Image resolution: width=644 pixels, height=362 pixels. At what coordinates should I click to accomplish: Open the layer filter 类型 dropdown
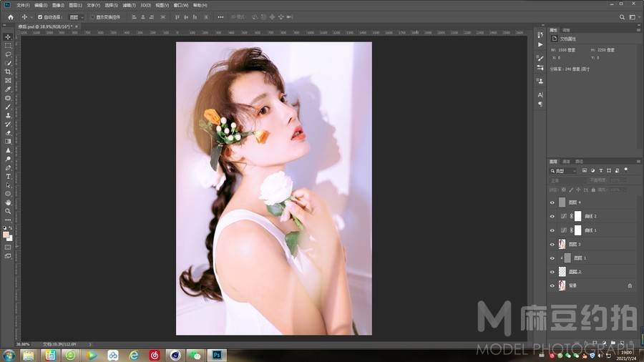[x=564, y=171]
